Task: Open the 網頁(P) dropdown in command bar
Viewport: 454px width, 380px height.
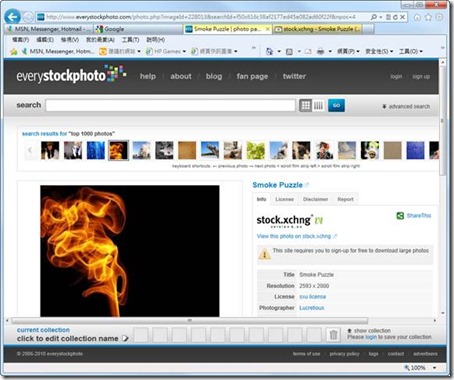Action: point(348,51)
